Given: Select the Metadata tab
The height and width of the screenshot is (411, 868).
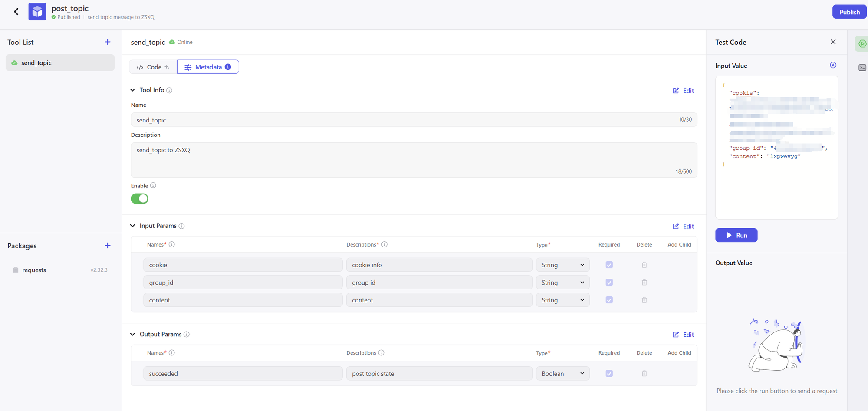Looking at the screenshot, I should coord(208,67).
